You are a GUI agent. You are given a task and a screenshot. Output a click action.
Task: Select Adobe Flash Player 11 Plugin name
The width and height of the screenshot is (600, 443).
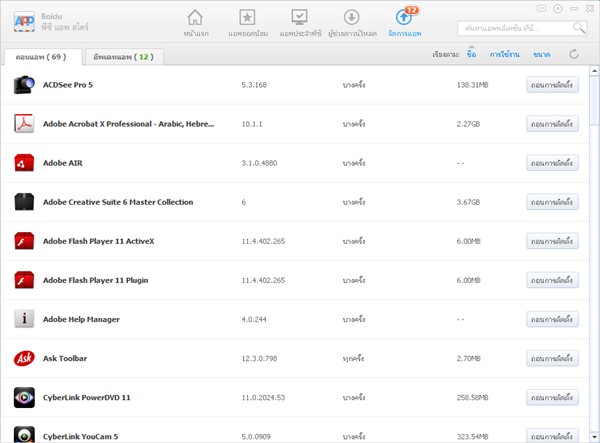click(96, 280)
